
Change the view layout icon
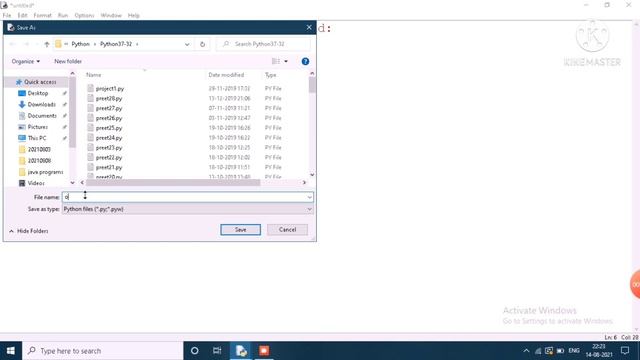276,61
